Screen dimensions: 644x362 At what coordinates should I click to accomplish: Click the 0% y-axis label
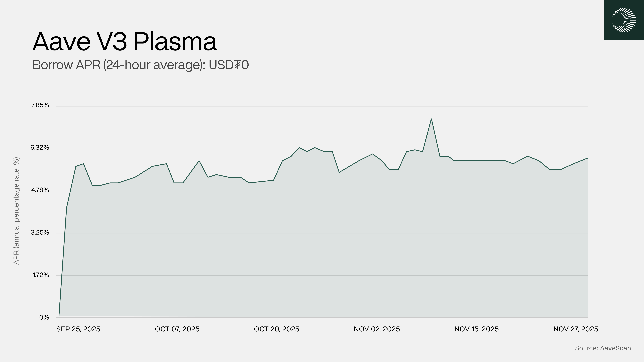(44, 317)
